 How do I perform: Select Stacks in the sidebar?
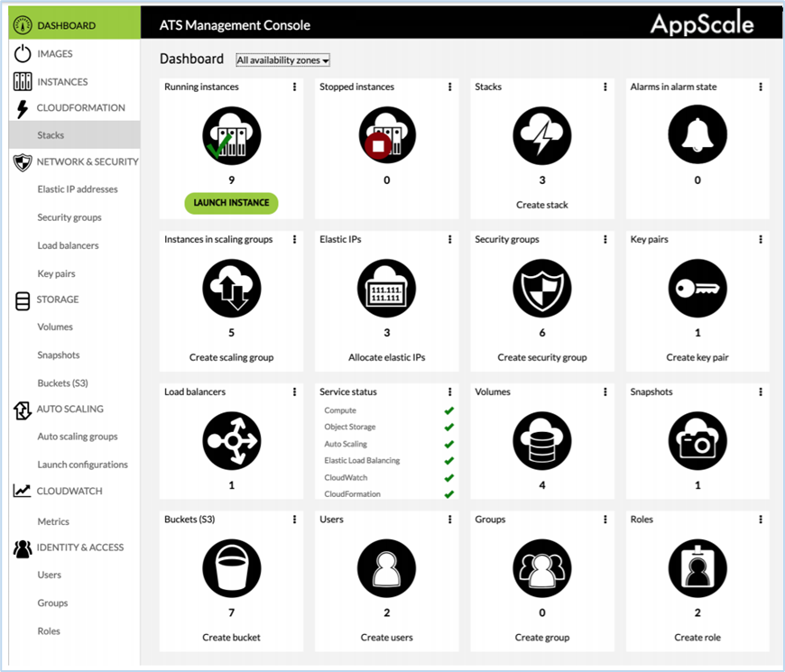(x=74, y=134)
